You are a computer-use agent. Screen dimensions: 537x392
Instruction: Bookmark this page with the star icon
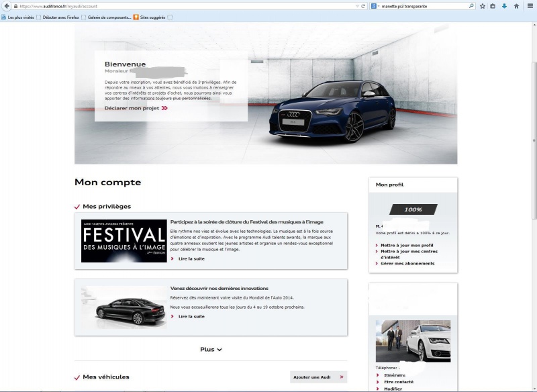(x=482, y=6)
